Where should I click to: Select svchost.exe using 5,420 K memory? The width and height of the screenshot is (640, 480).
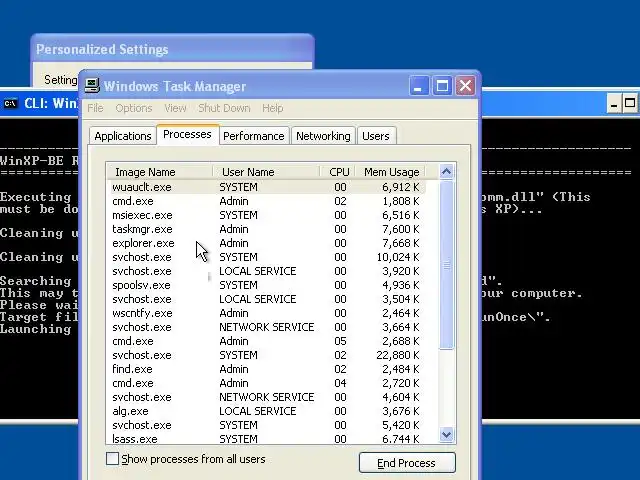click(268, 425)
